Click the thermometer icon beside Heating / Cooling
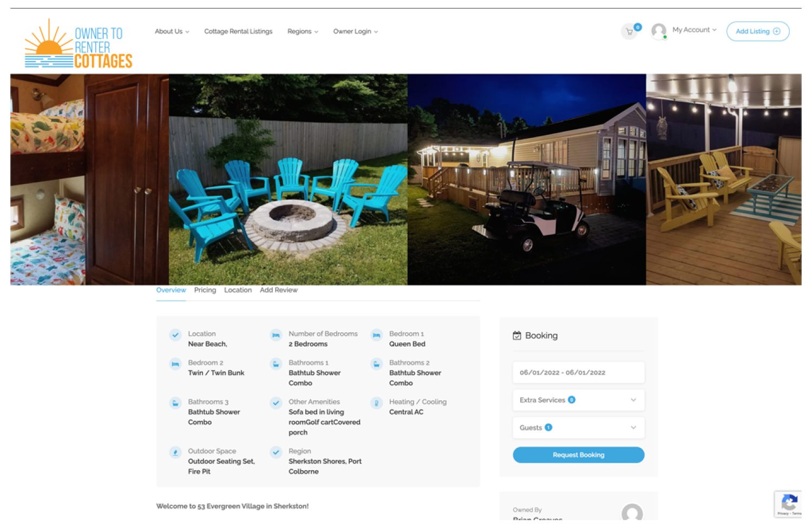The height and width of the screenshot is (528, 812). (x=376, y=403)
